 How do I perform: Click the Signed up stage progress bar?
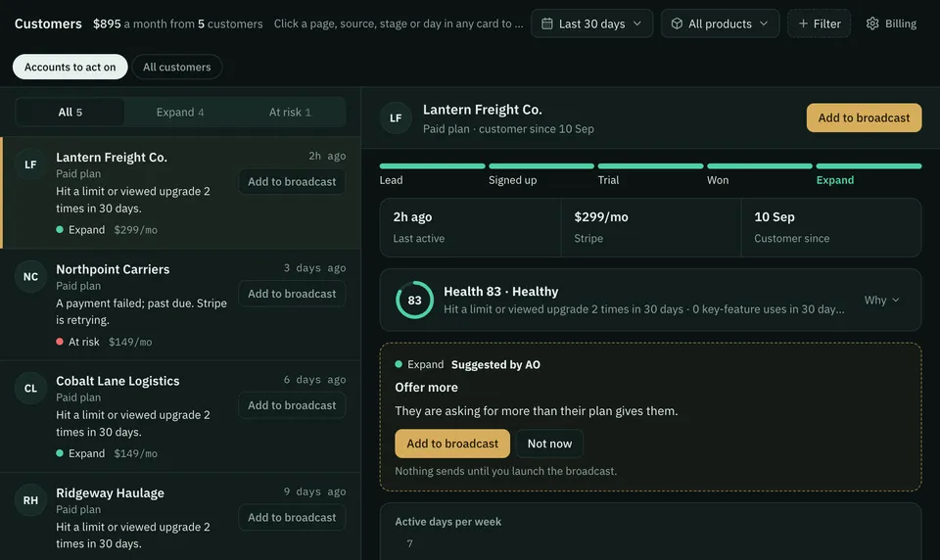(x=541, y=166)
